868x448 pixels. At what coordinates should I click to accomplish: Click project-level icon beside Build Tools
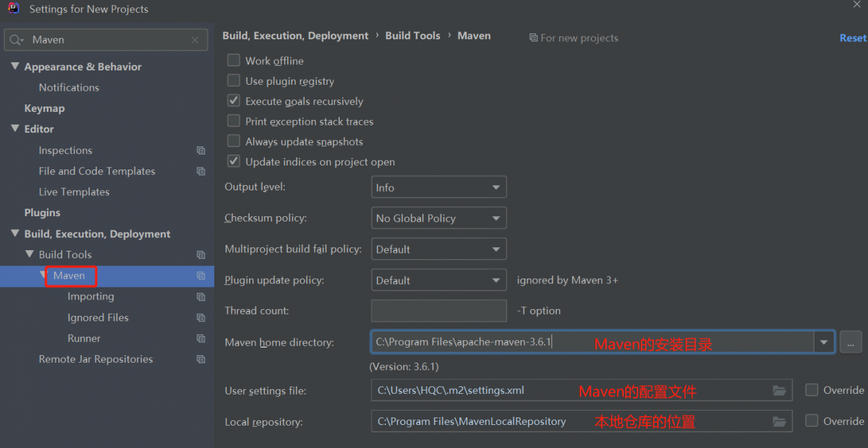pos(201,255)
